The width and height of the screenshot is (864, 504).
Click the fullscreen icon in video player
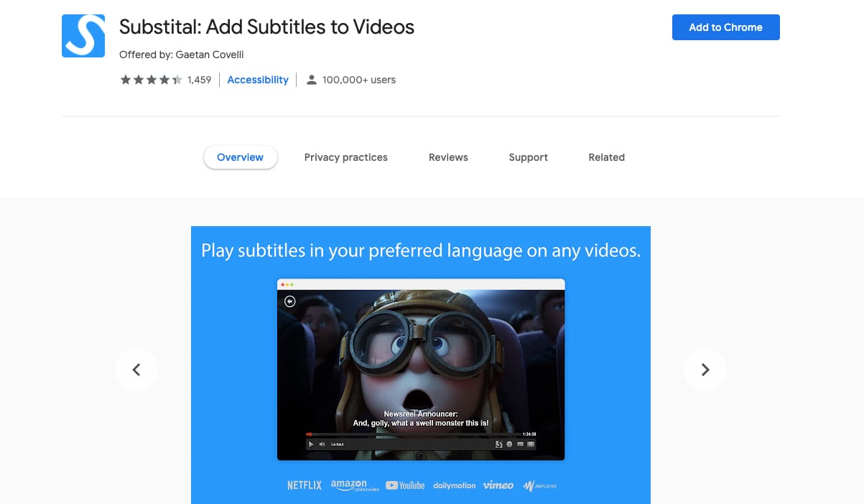pos(531,444)
